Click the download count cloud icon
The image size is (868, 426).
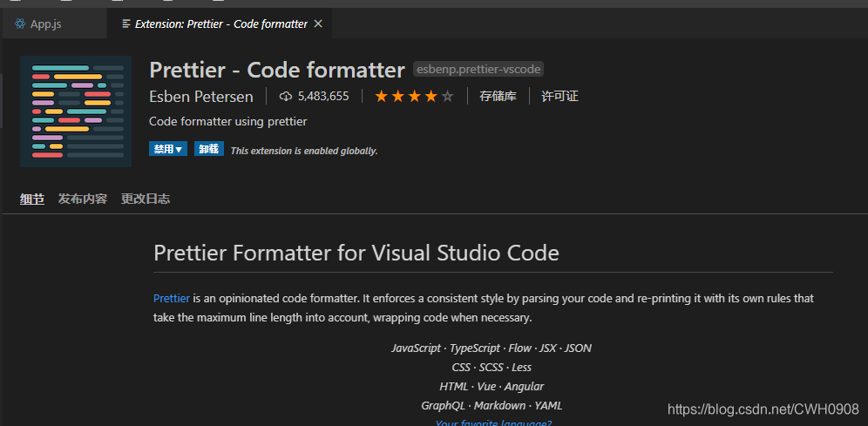(x=286, y=97)
